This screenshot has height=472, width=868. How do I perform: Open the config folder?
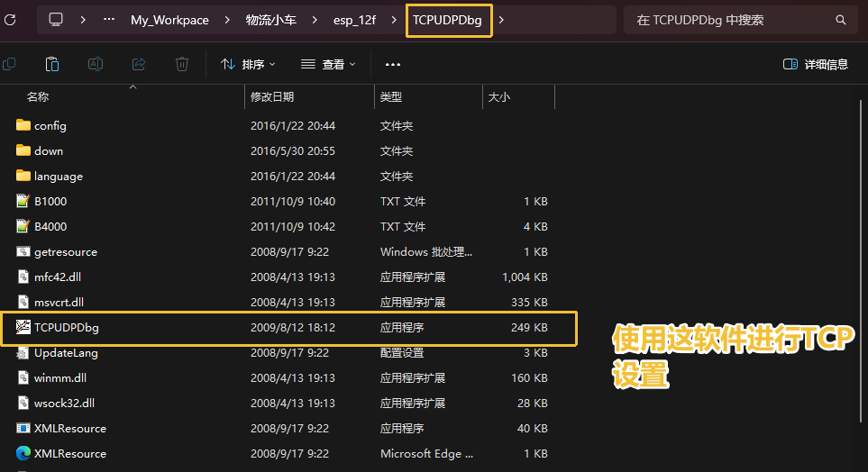click(x=50, y=126)
